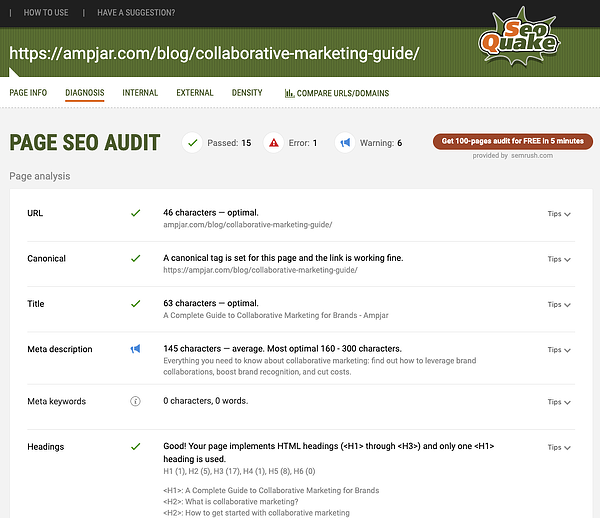Click the '<H2>: What is collaborative marketing?' line

(231, 502)
